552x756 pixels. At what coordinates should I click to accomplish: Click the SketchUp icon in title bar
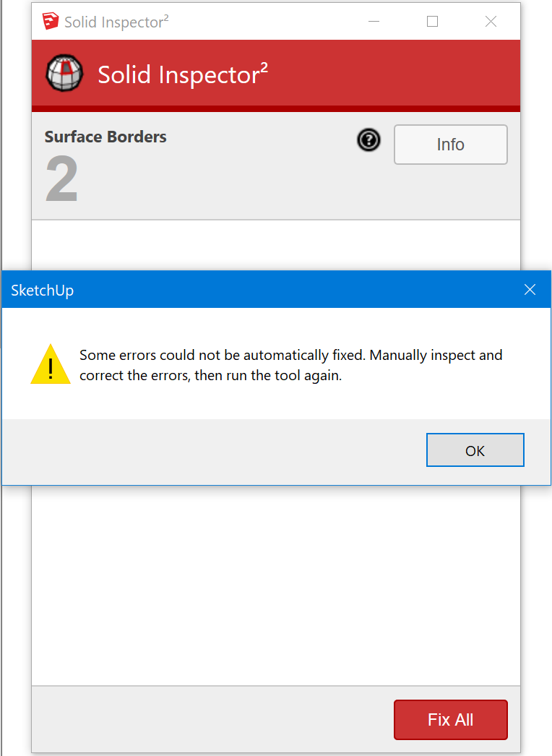[50, 21]
